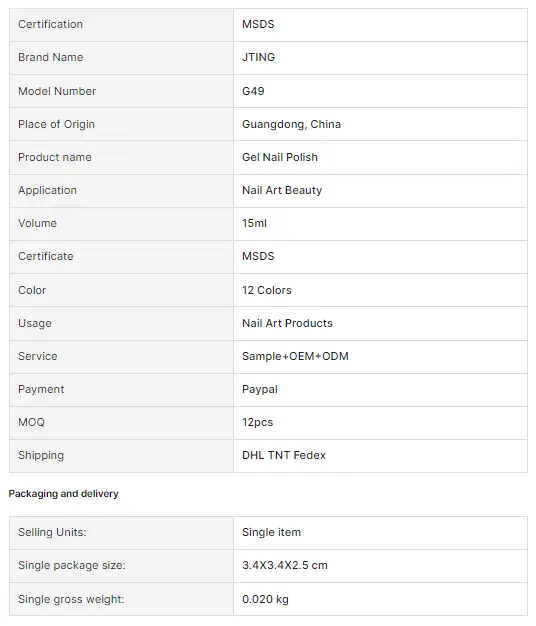Click the DHL TNT Fedex shipping value
The image size is (536, 626).
(x=284, y=455)
